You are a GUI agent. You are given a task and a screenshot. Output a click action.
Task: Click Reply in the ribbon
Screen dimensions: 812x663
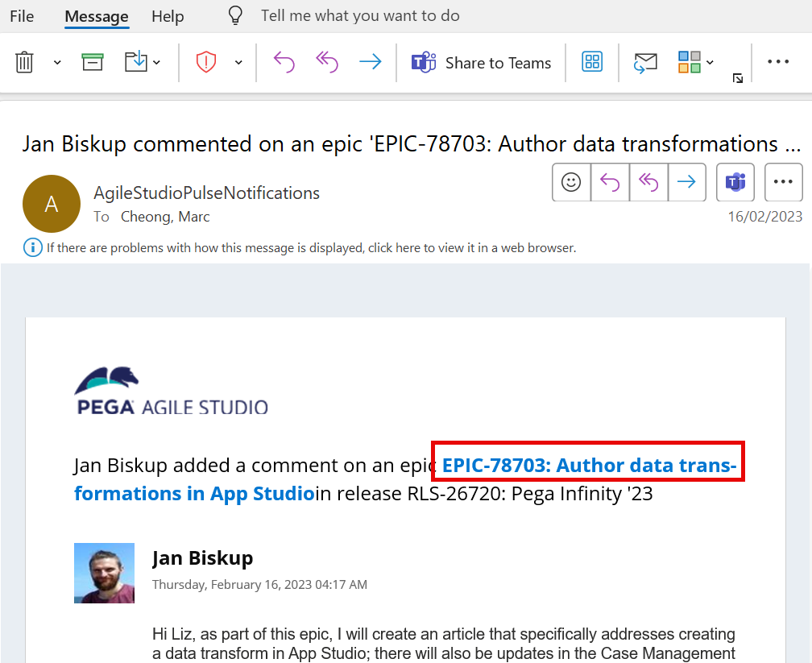pos(284,62)
